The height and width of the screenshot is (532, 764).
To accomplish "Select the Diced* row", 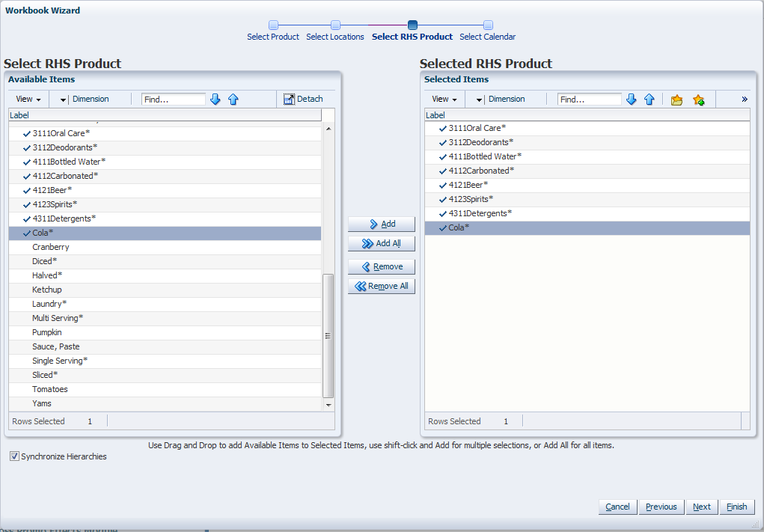I will point(165,261).
